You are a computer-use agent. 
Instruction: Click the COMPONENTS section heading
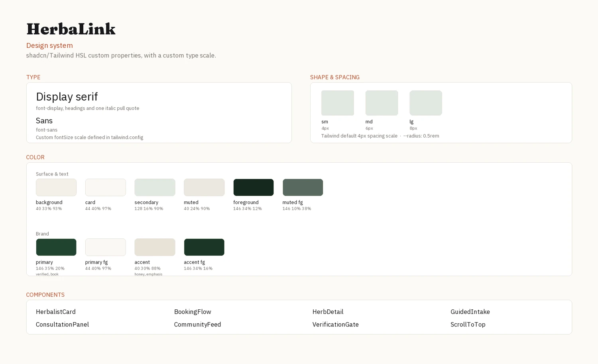[x=45, y=295]
